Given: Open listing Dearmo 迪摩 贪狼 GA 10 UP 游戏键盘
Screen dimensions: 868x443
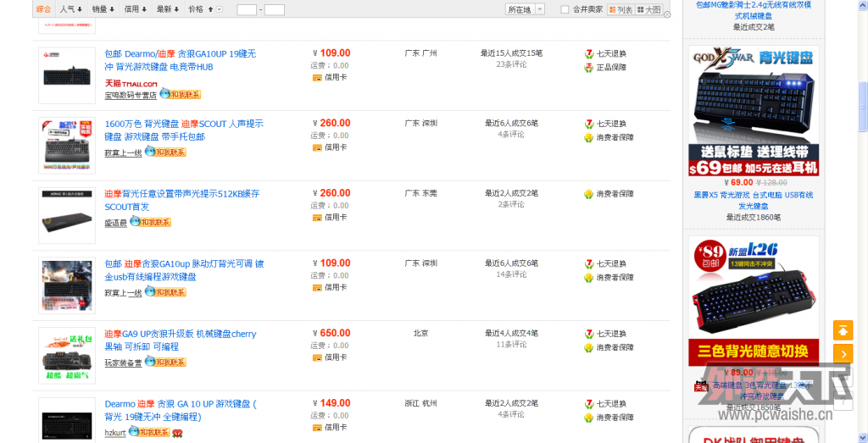Looking at the screenshot, I should (x=181, y=410).
